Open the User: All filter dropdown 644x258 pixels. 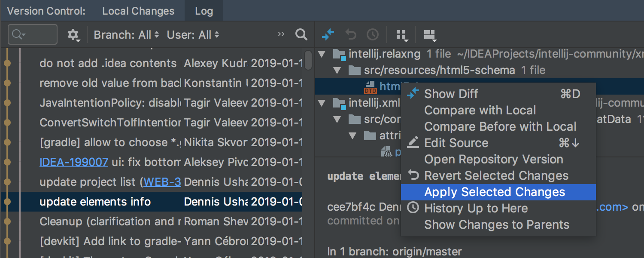point(193,35)
